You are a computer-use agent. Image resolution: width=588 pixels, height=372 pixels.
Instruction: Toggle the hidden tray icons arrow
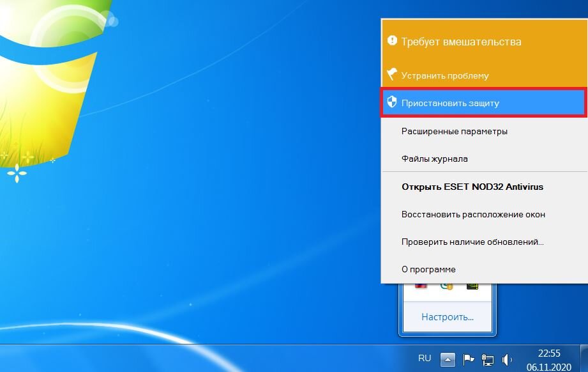coord(448,360)
